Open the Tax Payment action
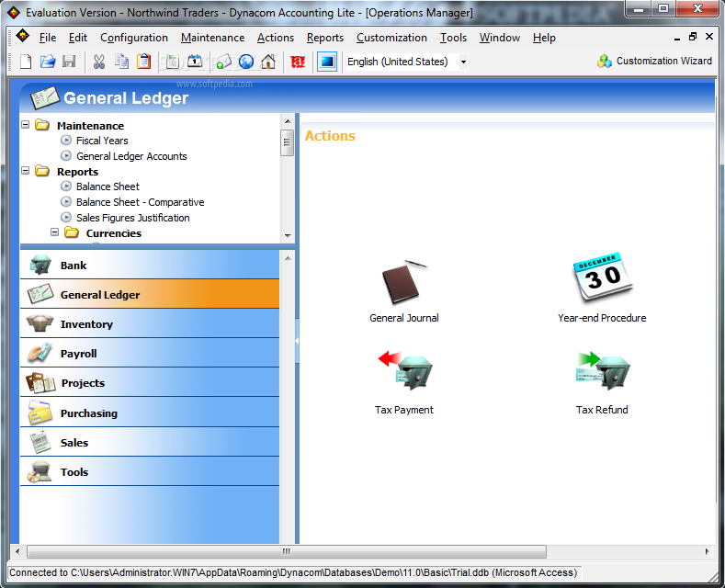 (x=404, y=384)
